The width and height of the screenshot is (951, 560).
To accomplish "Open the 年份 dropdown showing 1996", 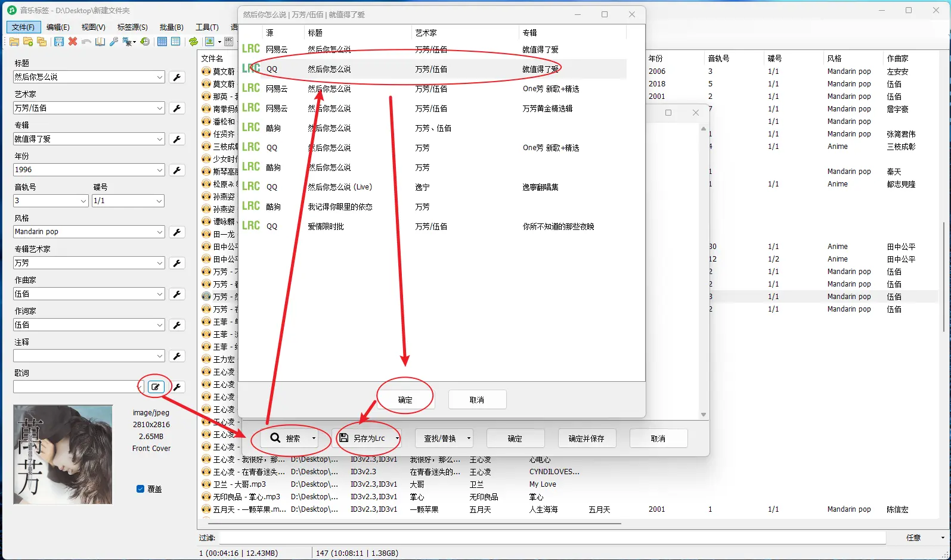I will point(160,170).
